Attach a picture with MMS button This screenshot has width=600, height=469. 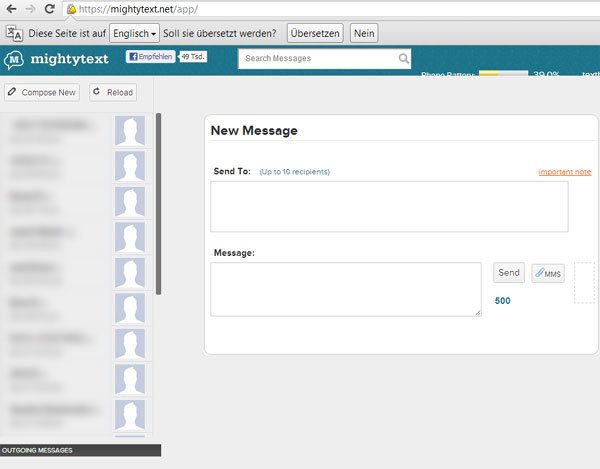point(548,274)
